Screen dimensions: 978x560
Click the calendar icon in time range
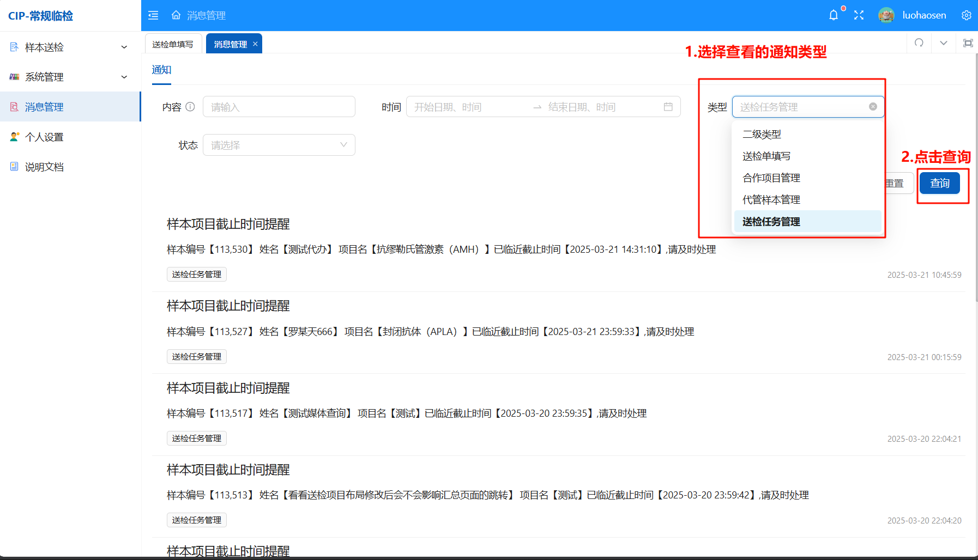668,107
